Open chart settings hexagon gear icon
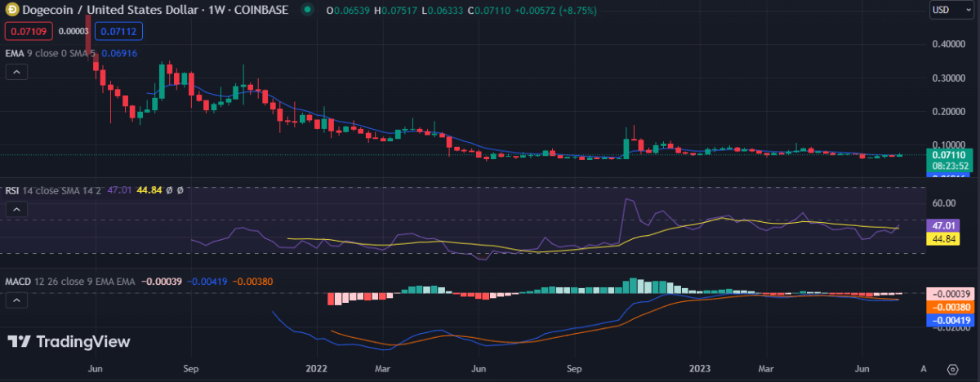 (952, 368)
